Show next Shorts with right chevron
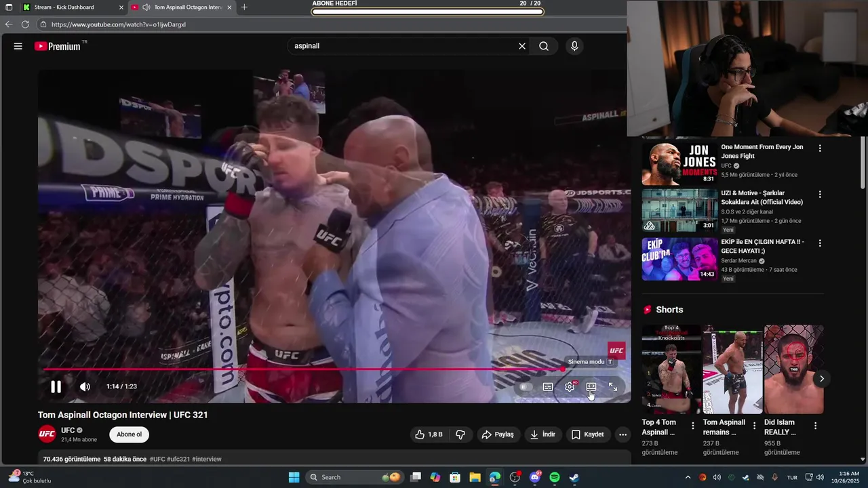 click(x=821, y=379)
